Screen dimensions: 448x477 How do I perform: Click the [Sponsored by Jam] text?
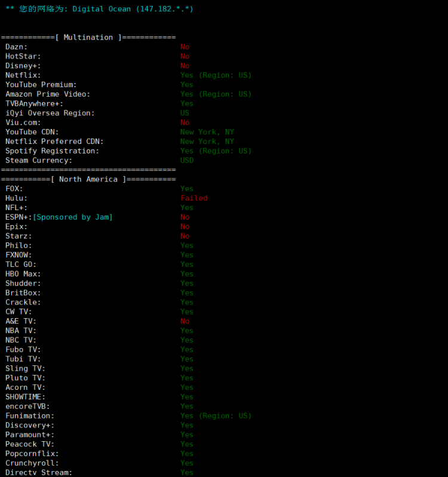[x=72, y=217]
